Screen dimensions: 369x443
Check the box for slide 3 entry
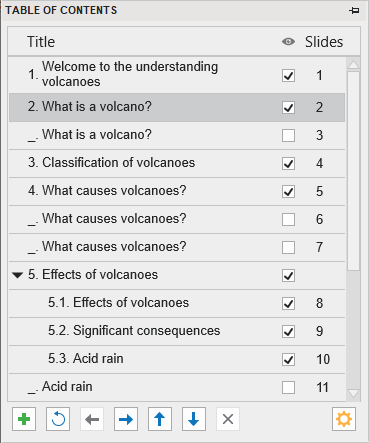click(x=288, y=136)
